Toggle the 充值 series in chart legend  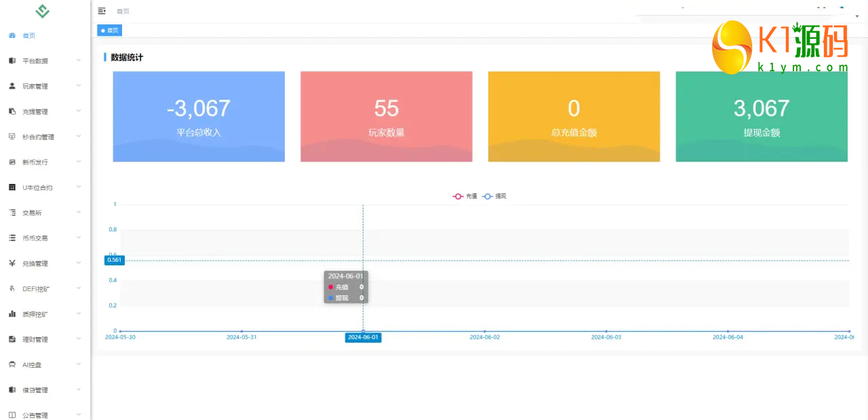tap(465, 196)
